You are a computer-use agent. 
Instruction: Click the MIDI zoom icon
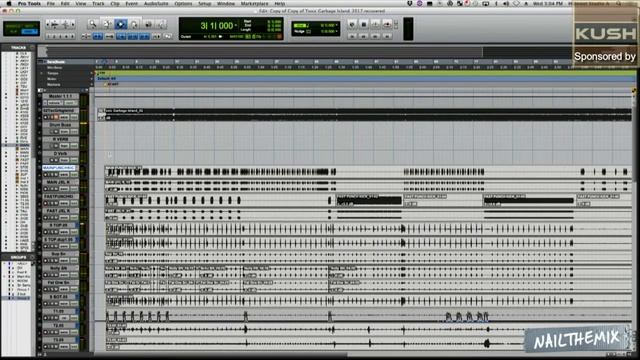coord(65,24)
